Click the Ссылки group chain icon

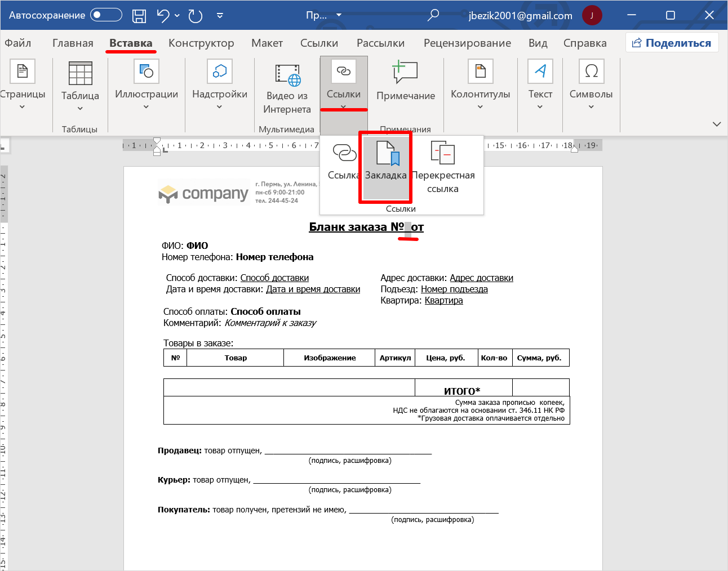[x=344, y=71]
